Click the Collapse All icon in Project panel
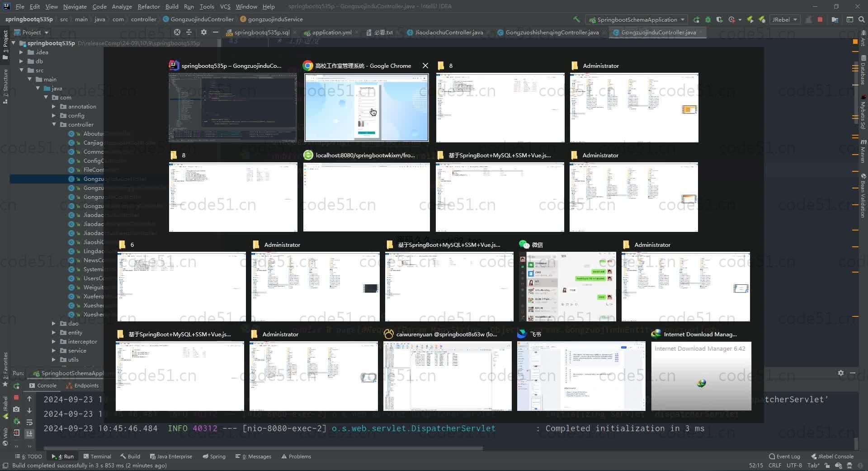 [x=189, y=32]
